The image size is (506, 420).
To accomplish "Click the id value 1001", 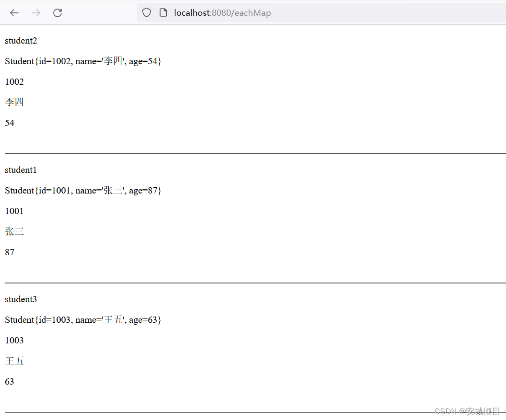I will coord(14,211).
